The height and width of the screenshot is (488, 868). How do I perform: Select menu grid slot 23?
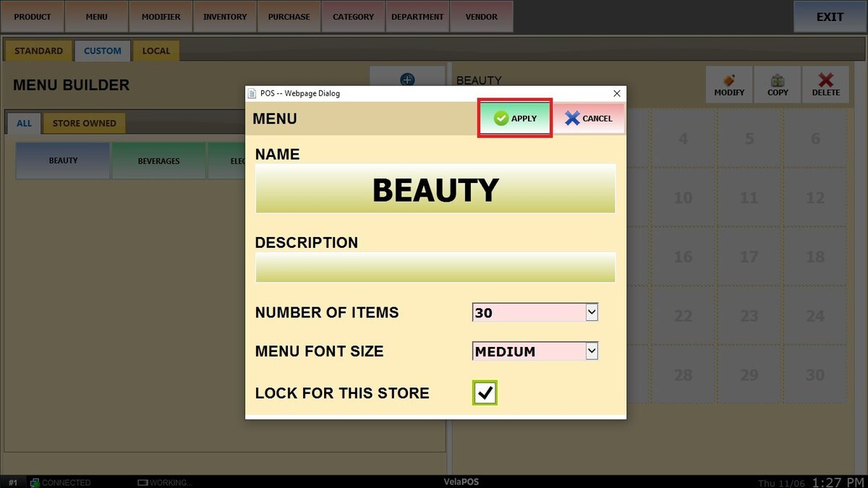pos(749,316)
